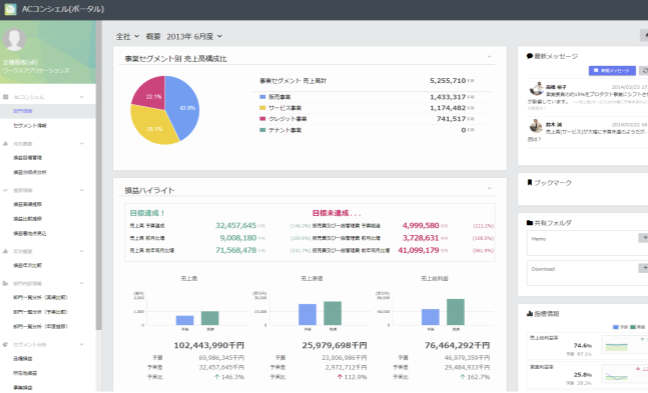Collapse section chevron above 部門一覧分析 (実績比較)
Screen dimensions: 648x393
coord(81,283)
